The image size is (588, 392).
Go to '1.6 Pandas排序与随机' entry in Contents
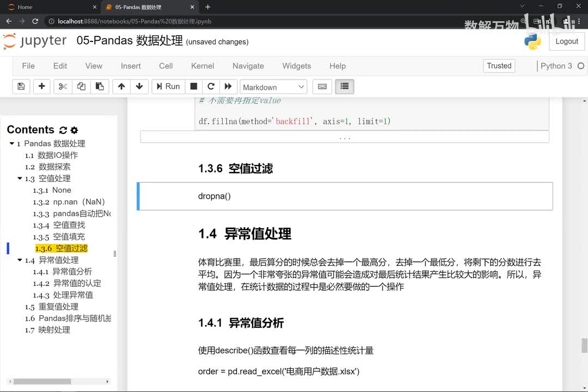click(68, 318)
